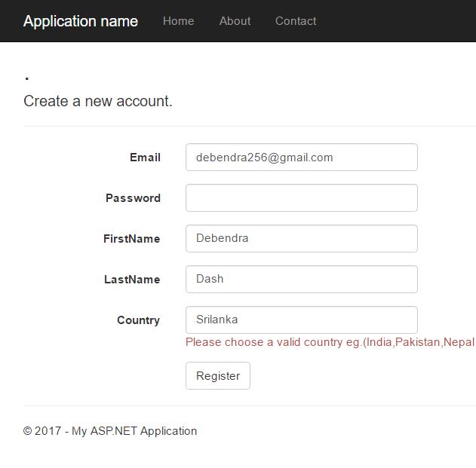The image size is (476, 468).
Task: Click the FirstName field containing Debendra
Action: point(301,239)
